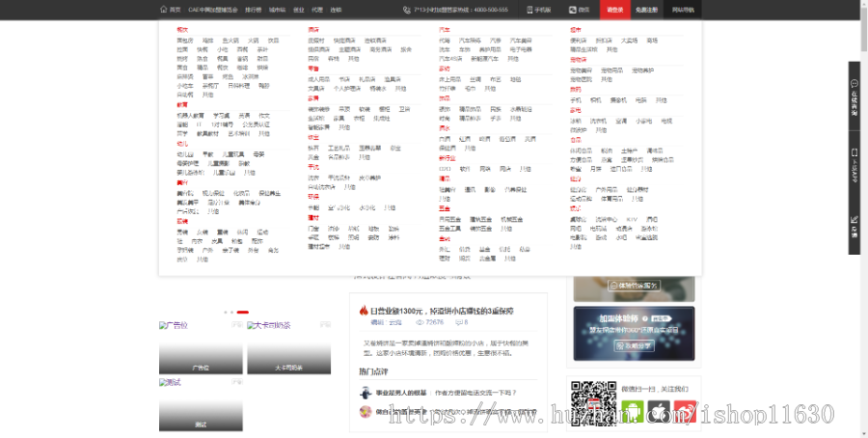Select the 教育 category heading
The height and width of the screenshot is (438, 868).
pyautogui.click(x=182, y=104)
